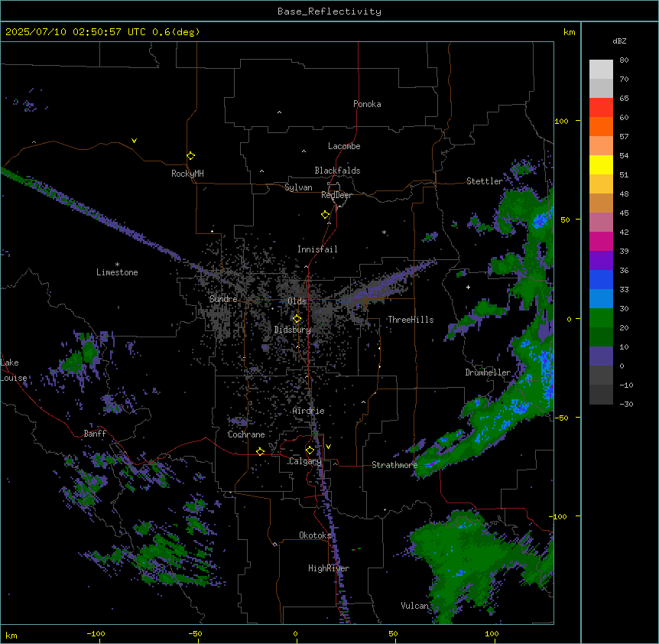Click the Lacombe city label
Image resolution: width=659 pixels, height=644 pixels.
(344, 146)
